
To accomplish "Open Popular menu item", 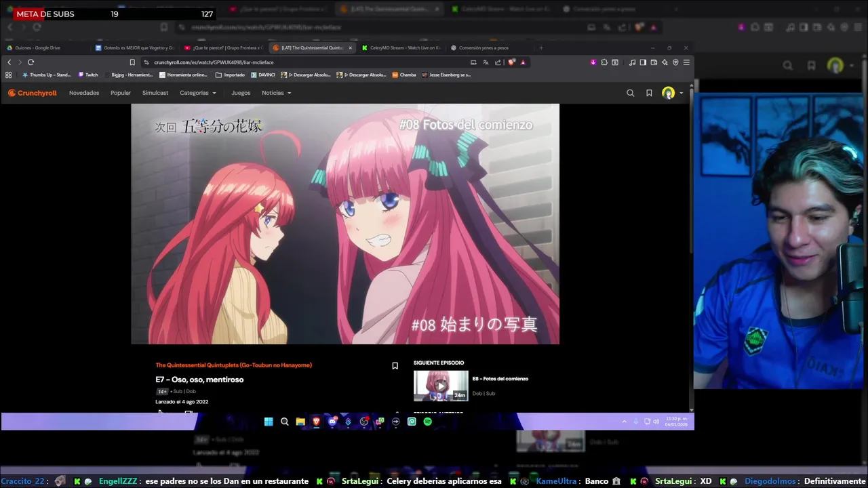I will (121, 93).
